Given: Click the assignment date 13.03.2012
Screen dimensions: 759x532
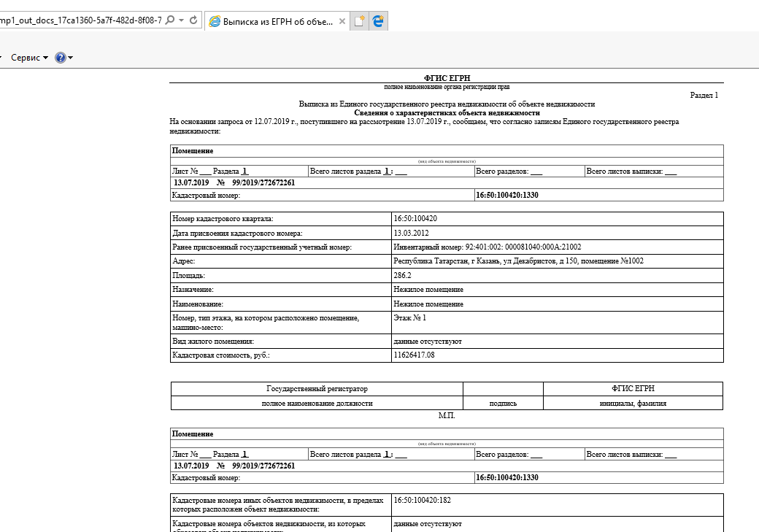Looking at the screenshot, I should click(412, 233).
